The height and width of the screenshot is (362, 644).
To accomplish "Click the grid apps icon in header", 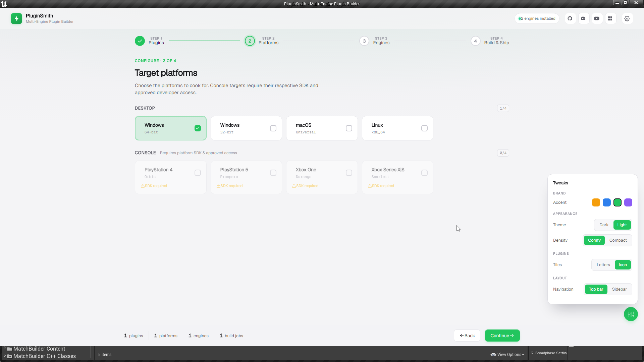I will click(x=610, y=18).
